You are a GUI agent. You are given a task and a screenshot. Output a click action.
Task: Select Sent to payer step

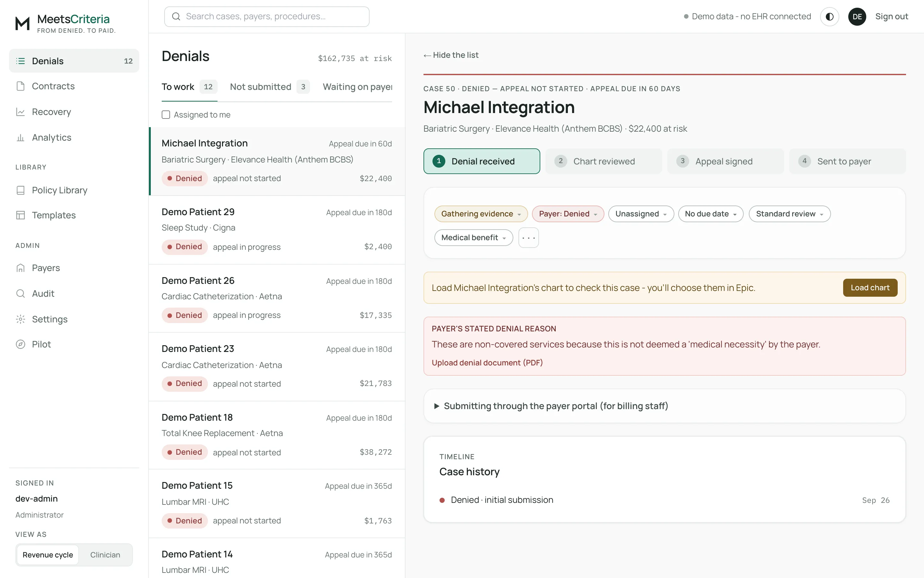pos(847,161)
